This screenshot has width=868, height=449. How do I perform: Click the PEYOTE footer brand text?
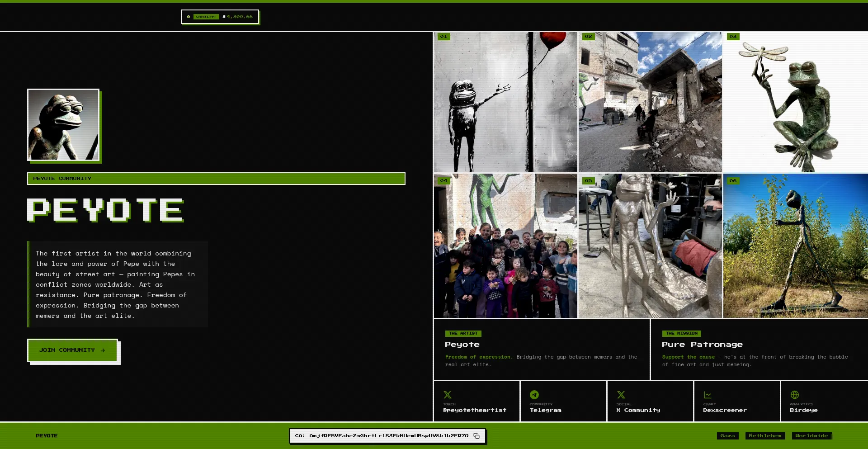47,436
